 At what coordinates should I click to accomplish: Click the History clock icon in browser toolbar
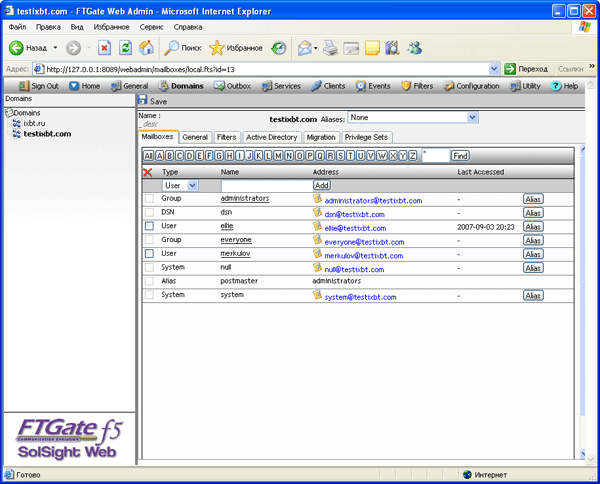[279, 48]
